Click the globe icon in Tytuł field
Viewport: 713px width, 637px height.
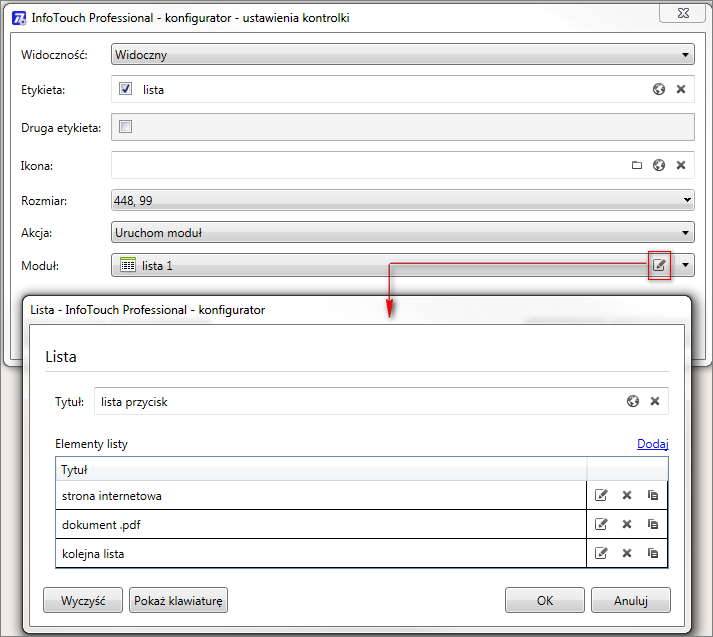(633, 401)
